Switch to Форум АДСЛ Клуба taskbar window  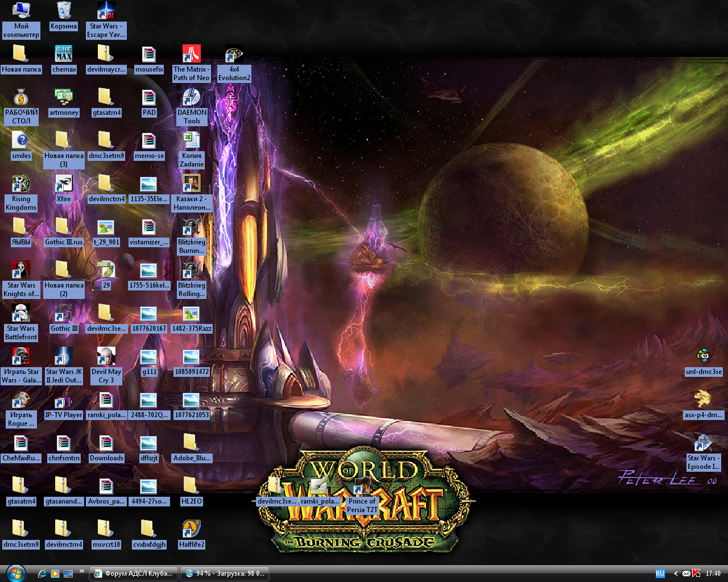click(134, 573)
